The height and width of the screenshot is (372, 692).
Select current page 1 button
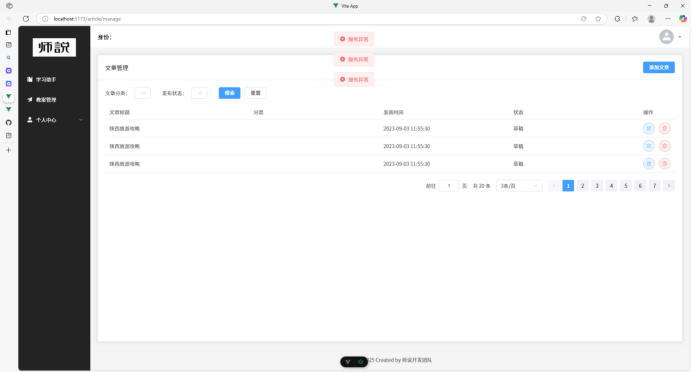tap(568, 186)
